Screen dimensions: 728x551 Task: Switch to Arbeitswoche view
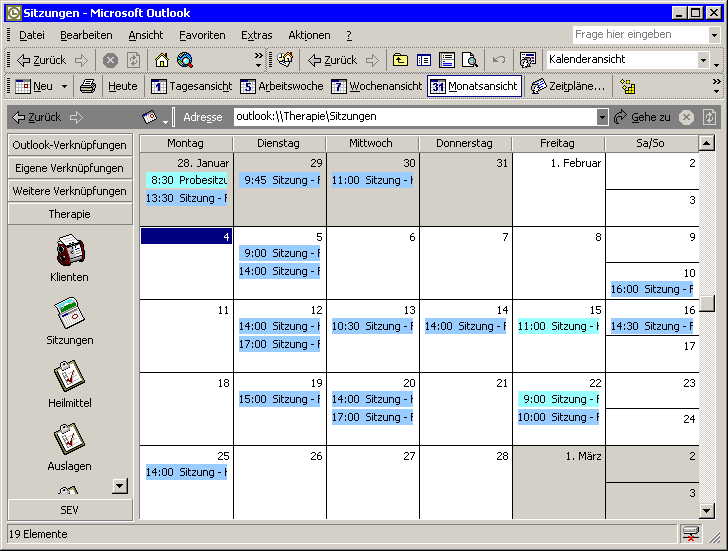click(x=281, y=86)
